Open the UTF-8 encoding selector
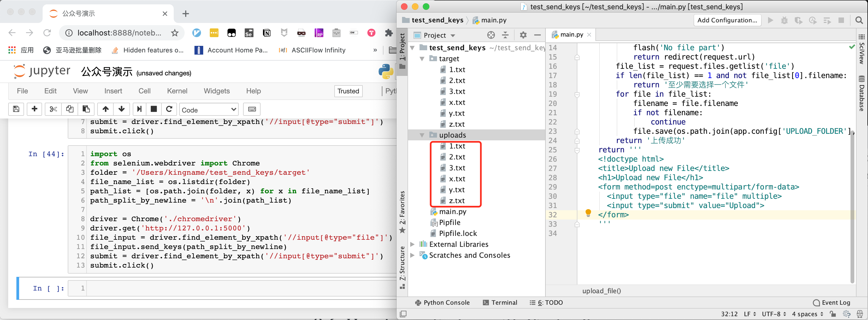868x320 pixels. 774,314
